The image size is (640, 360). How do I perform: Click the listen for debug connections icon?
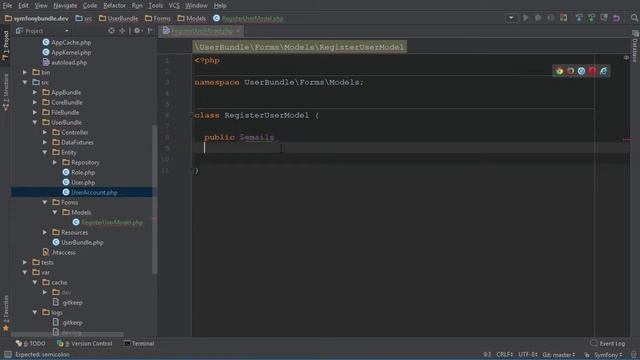pyautogui.click(x=564, y=18)
